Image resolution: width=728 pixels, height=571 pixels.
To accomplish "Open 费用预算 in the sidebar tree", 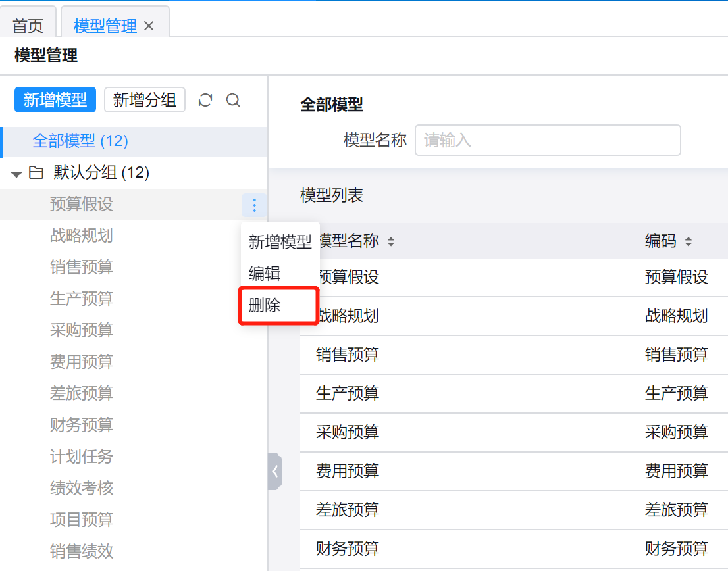I will [82, 362].
